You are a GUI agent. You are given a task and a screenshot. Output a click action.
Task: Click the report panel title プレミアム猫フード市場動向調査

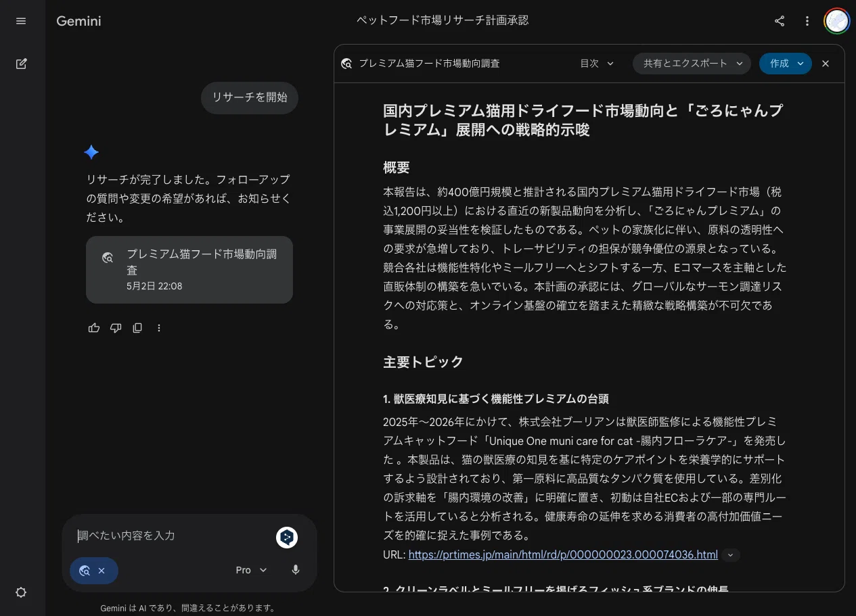[x=429, y=64]
